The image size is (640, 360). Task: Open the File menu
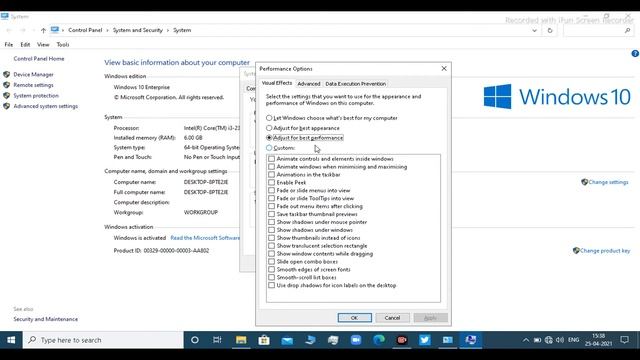click(x=9, y=45)
